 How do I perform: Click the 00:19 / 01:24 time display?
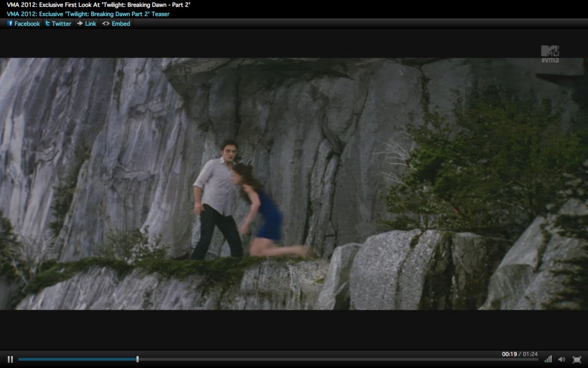coord(519,354)
